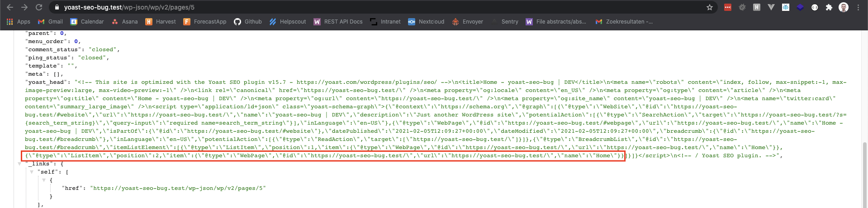Open the Calendar bookmark
This screenshot has height=208, width=868.
87,22
